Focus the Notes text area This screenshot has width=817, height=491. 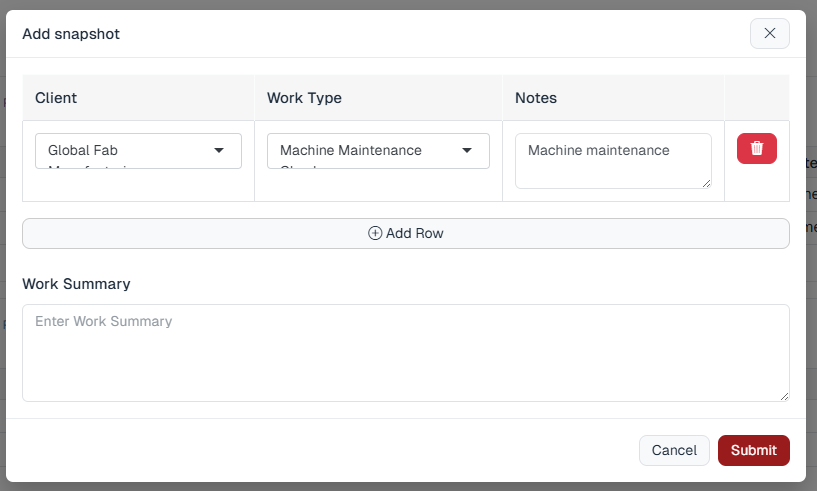[612, 160]
